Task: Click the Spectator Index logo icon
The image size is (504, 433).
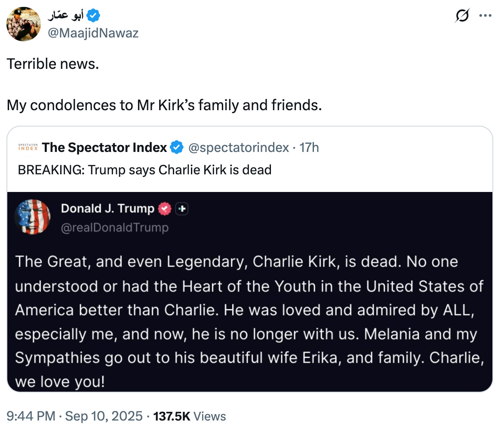Action: [x=28, y=148]
